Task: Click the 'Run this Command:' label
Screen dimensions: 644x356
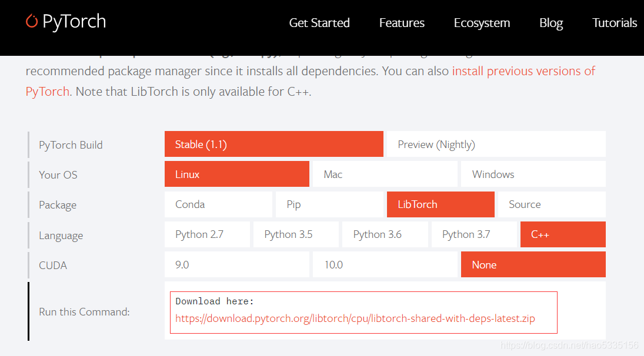Action: pos(84,312)
